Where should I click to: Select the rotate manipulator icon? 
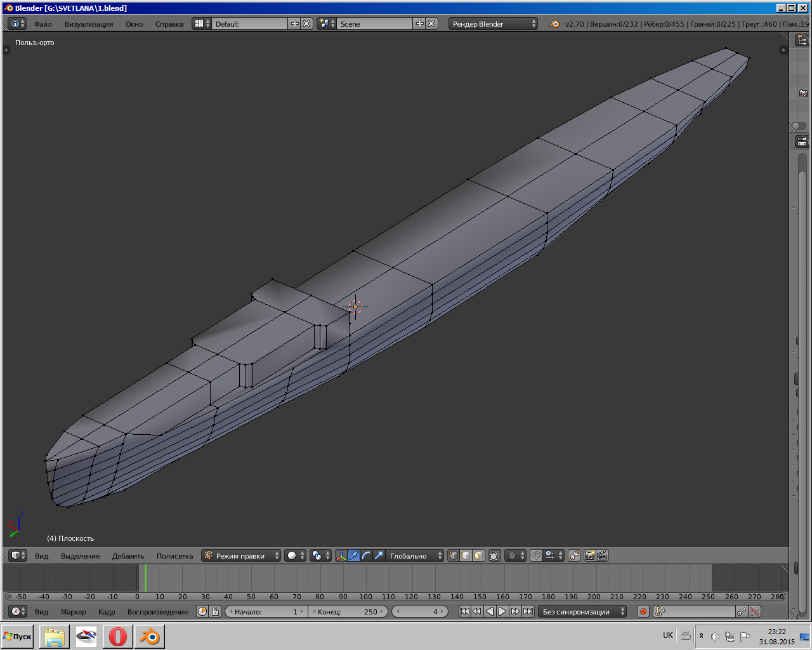[x=366, y=555]
